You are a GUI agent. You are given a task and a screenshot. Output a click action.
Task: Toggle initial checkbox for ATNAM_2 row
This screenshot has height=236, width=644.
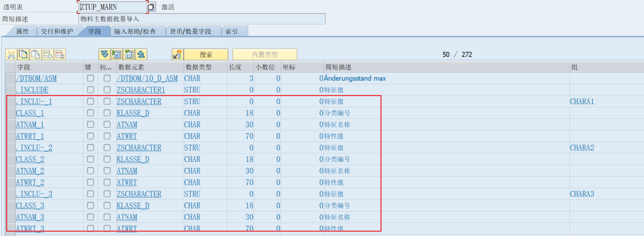tap(107, 170)
